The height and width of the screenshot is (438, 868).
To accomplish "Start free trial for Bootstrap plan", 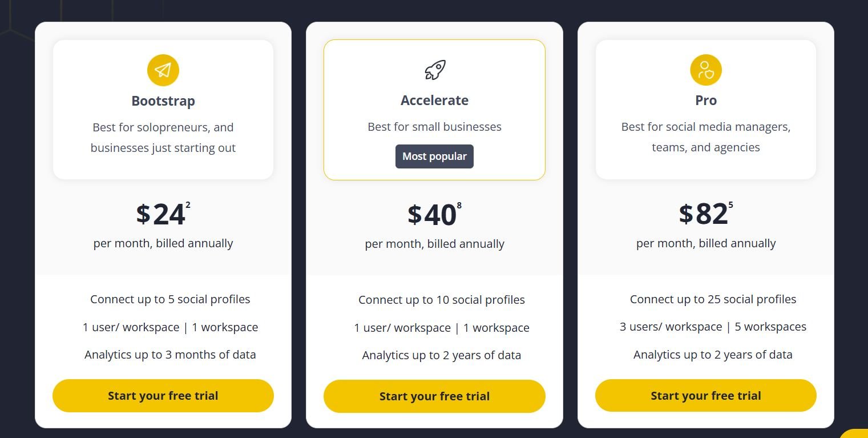I will [163, 396].
